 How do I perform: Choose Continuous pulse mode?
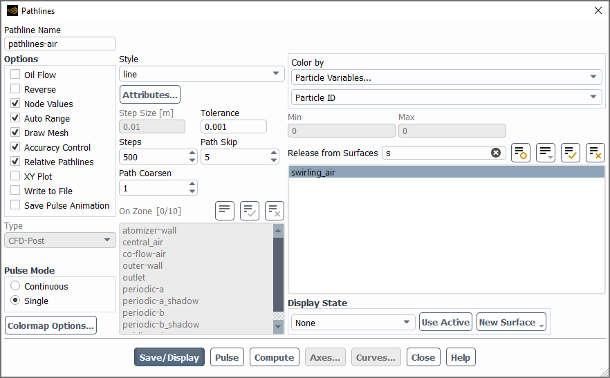point(15,286)
